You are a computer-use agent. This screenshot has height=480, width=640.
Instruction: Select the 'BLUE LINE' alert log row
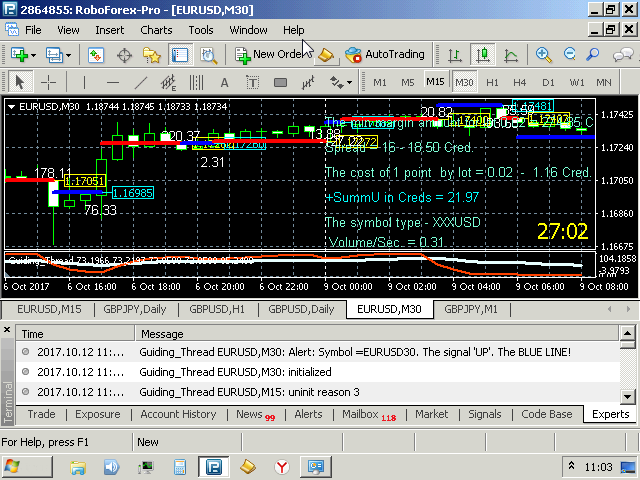click(318, 352)
